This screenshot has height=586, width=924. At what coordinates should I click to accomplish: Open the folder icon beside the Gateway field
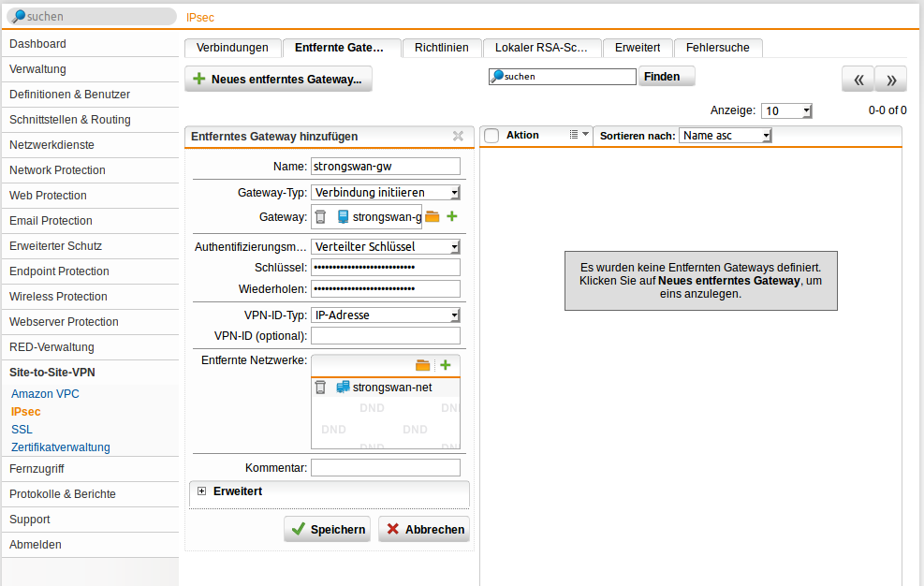click(432, 216)
